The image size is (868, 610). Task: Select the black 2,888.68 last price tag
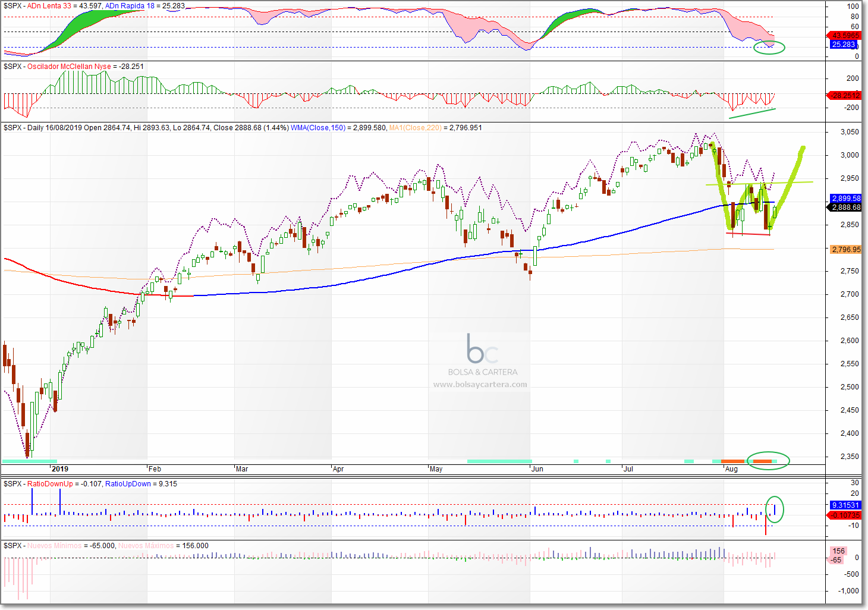(x=845, y=207)
